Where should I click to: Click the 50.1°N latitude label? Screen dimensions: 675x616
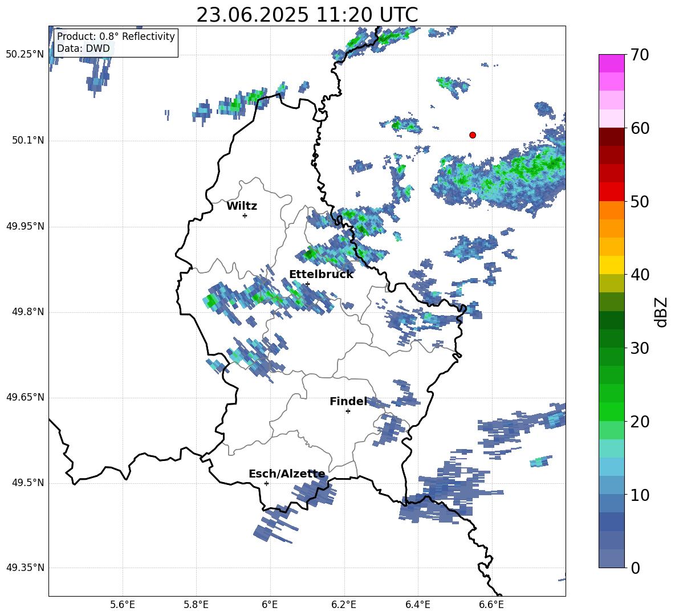tap(28, 141)
